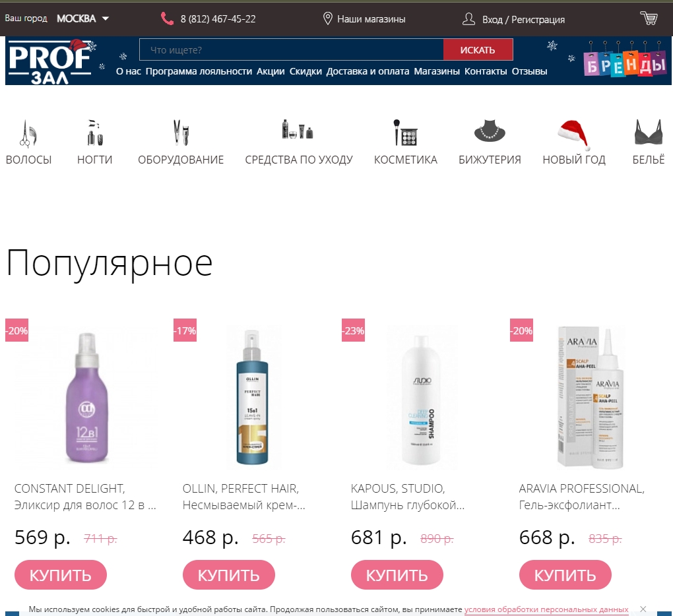
Task: Click НОГТИ category label
Action: point(95,160)
